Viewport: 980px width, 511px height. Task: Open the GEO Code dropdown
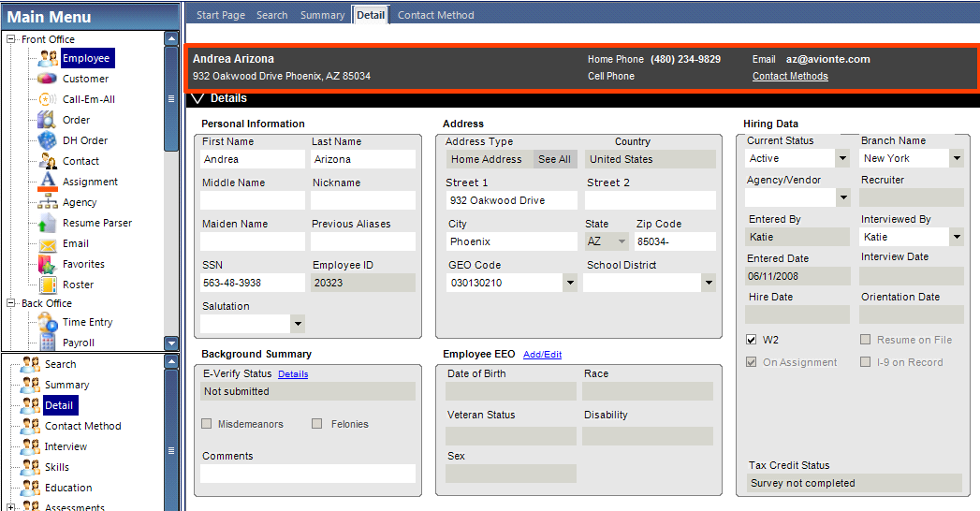pos(570,283)
